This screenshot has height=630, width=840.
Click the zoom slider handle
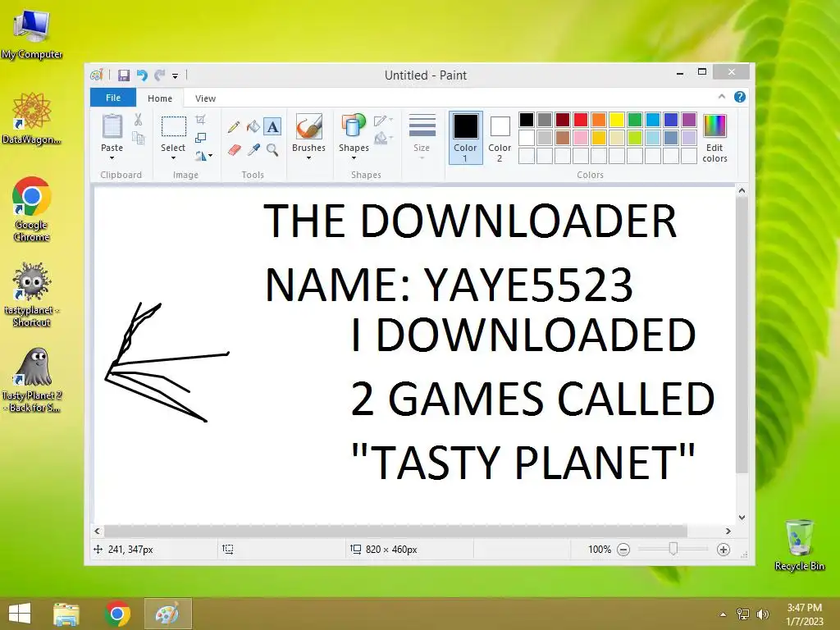[673, 549]
